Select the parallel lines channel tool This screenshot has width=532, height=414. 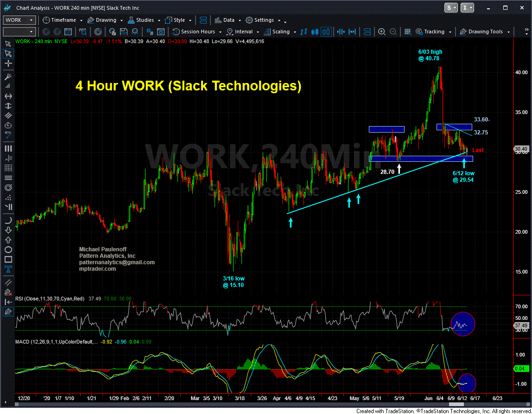tap(8, 116)
